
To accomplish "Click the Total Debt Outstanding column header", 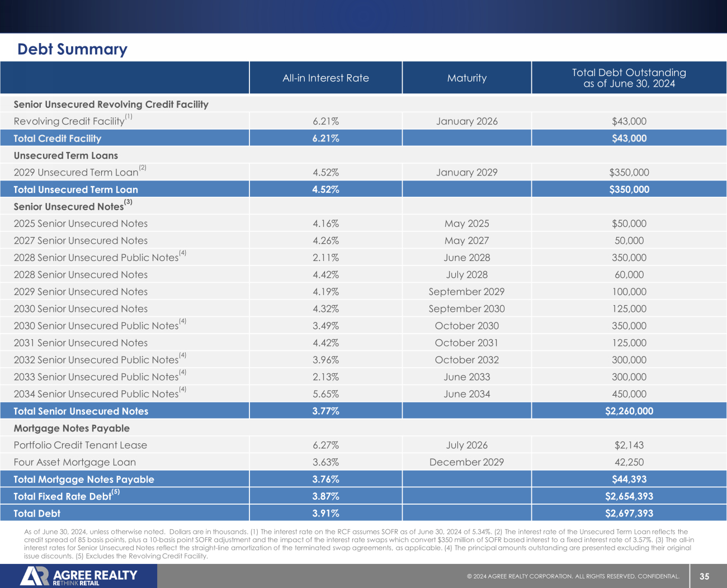I will pos(629,78).
